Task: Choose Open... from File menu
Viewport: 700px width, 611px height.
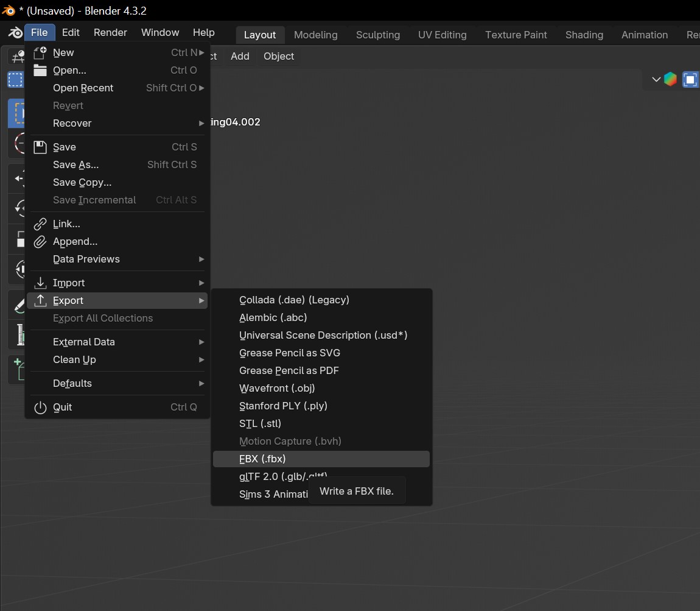Action: (x=117, y=70)
